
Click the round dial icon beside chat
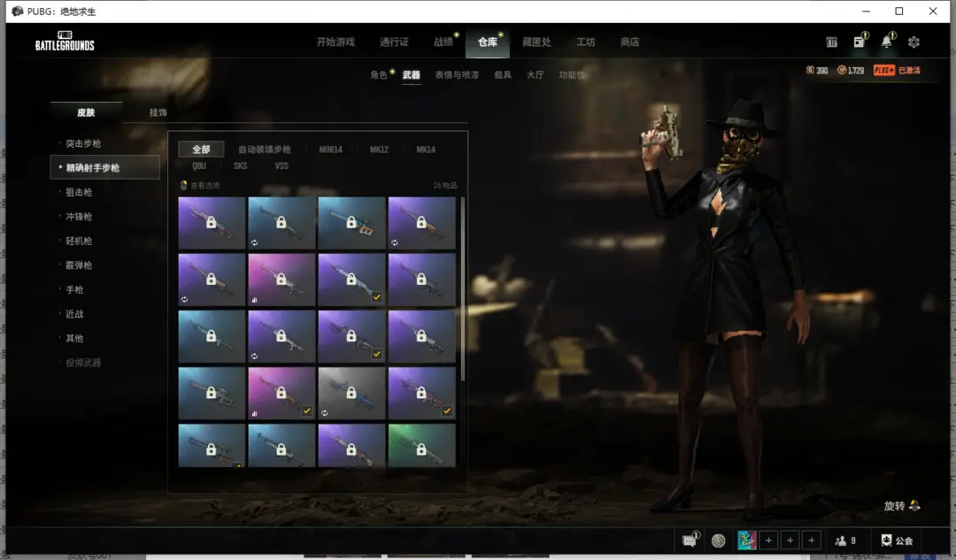[x=719, y=541]
